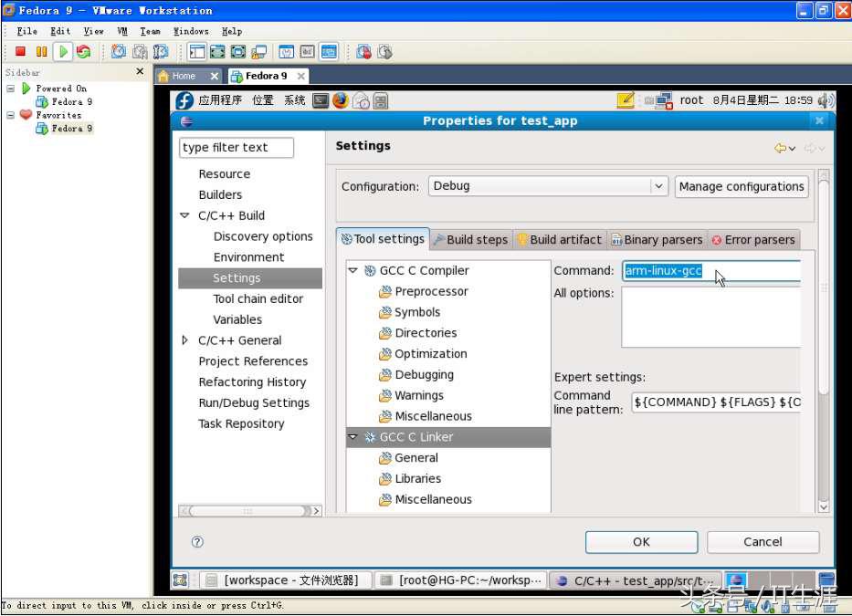Expand the C/C++ General tree item
The width and height of the screenshot is (852, 616).
(x=183, y=339)
